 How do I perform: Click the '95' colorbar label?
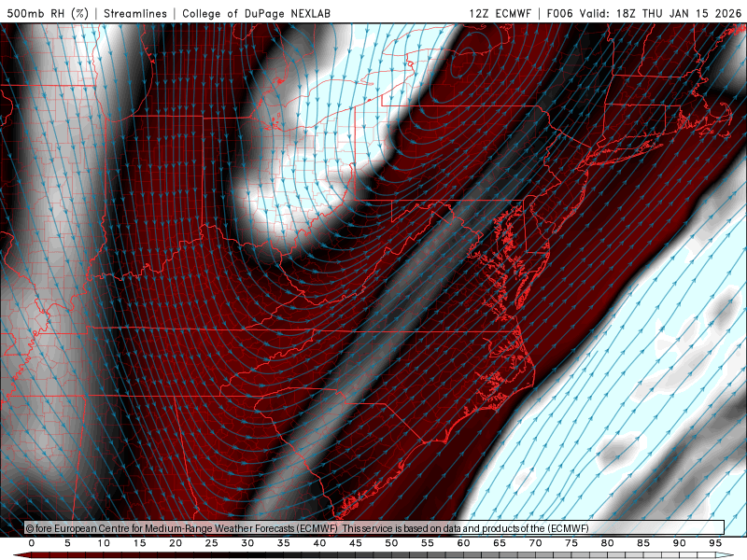(x=715, y=543)
